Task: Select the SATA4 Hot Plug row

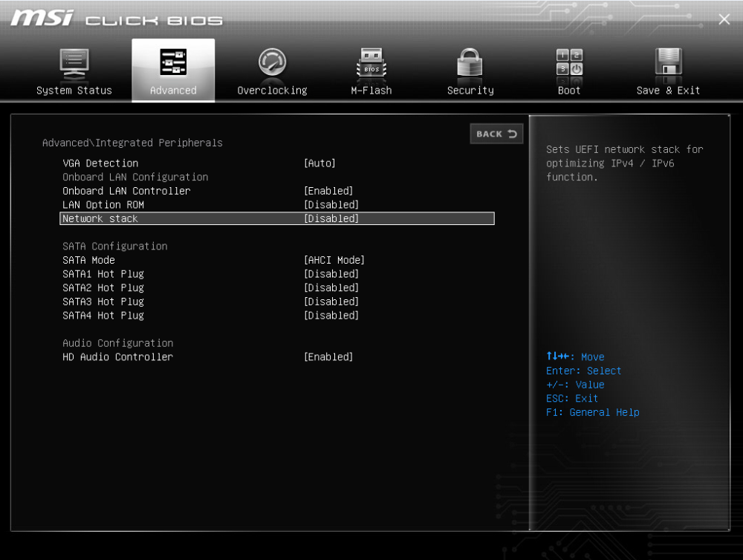Action: (103, 316)
